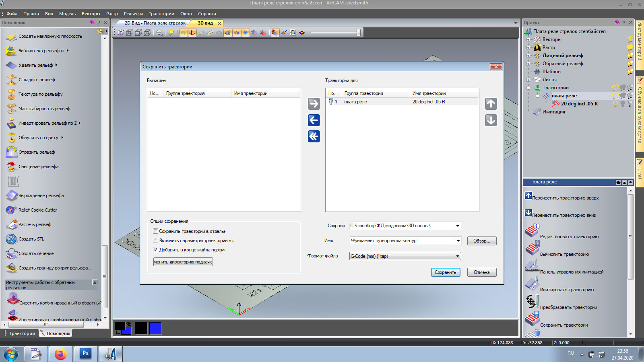644x362 pixels.
Task: Click Преобразовать траектории icon
Action: pyautogui.click(x=532, y=301)
